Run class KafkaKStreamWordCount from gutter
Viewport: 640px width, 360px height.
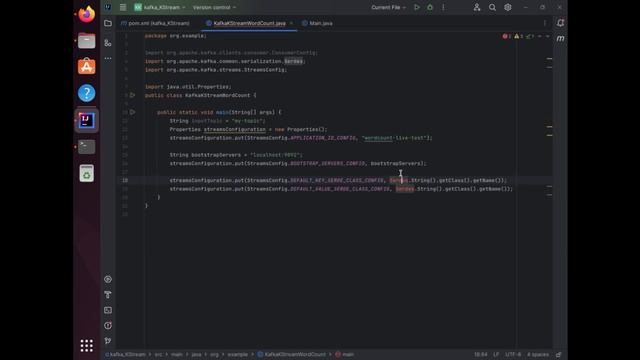point(132,95)
